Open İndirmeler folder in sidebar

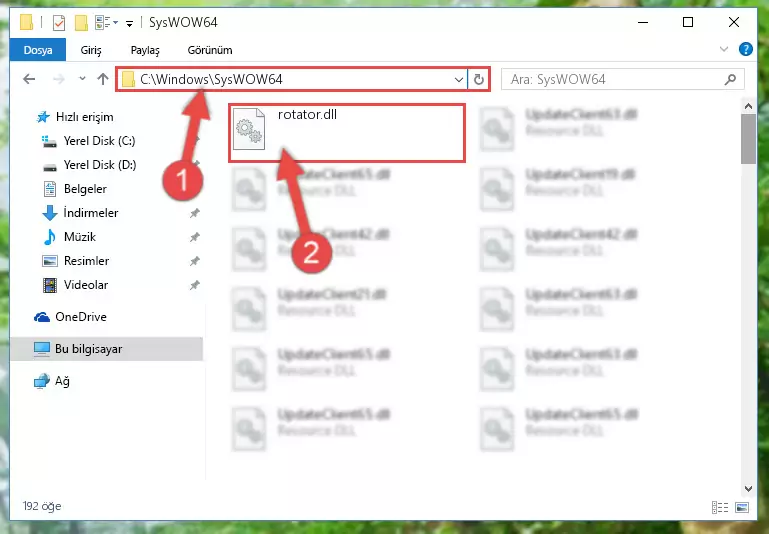click(91, 213)
